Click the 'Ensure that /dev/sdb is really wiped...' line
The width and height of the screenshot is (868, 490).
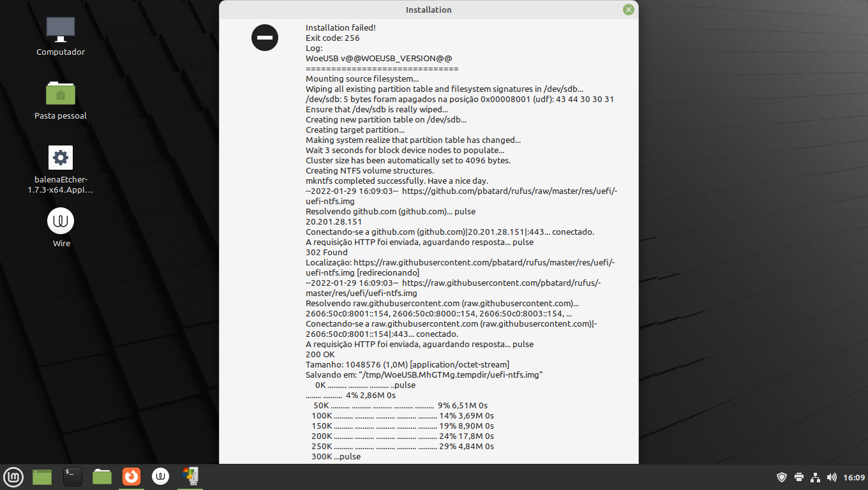tap(377, 109)
